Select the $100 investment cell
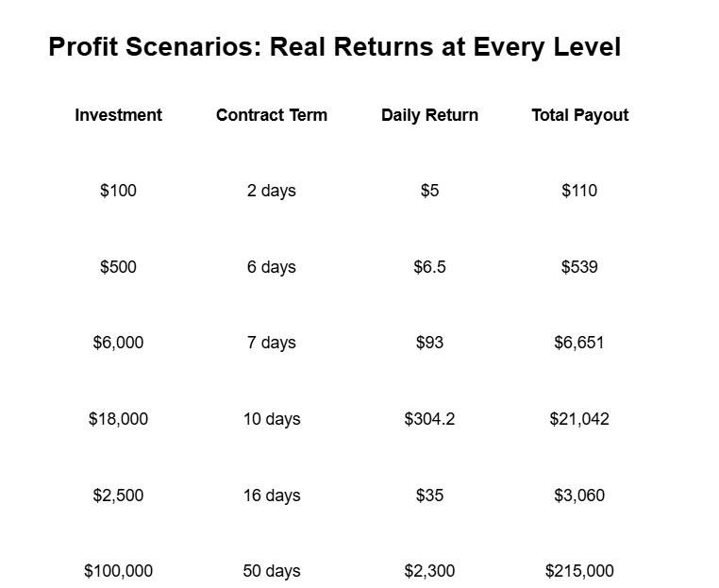Image resolution: width=719 pixels, height=588 pixels. (118, 191)
